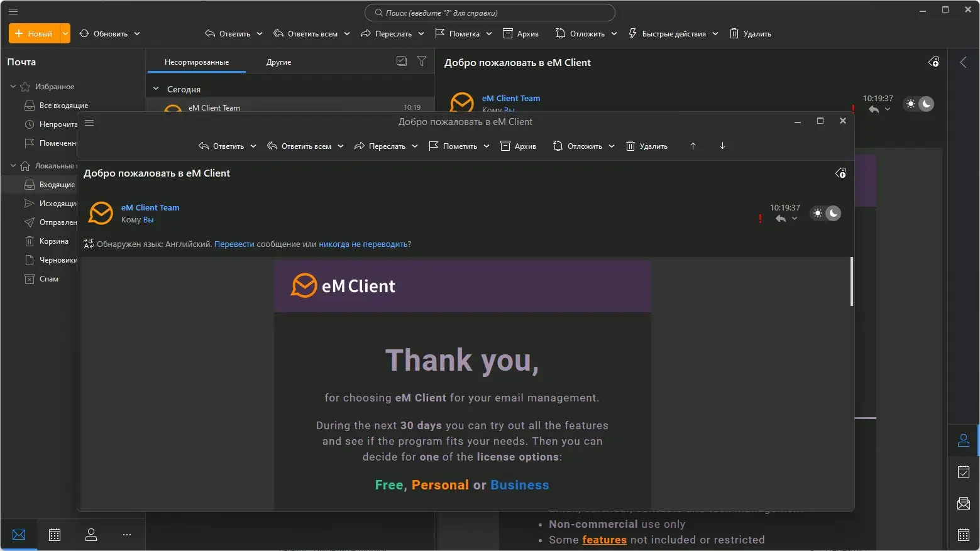Click the Вы recipient link in message window
The height and width of the screenshot is (551, 980).
pos(148,220)
